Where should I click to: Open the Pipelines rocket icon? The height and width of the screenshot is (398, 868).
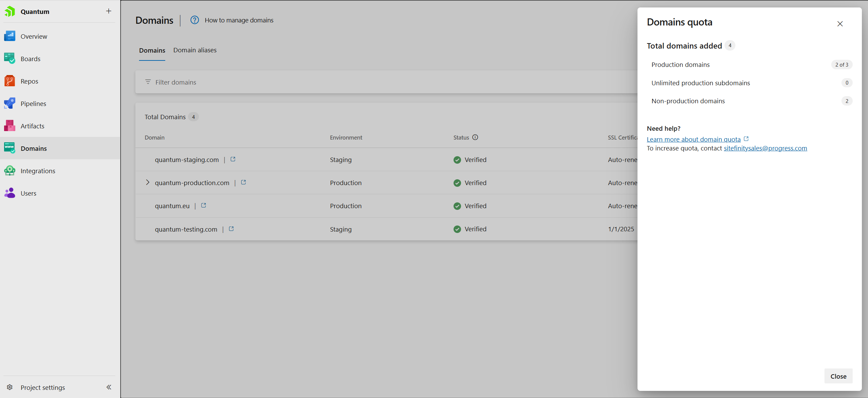(x=10, y=104)
